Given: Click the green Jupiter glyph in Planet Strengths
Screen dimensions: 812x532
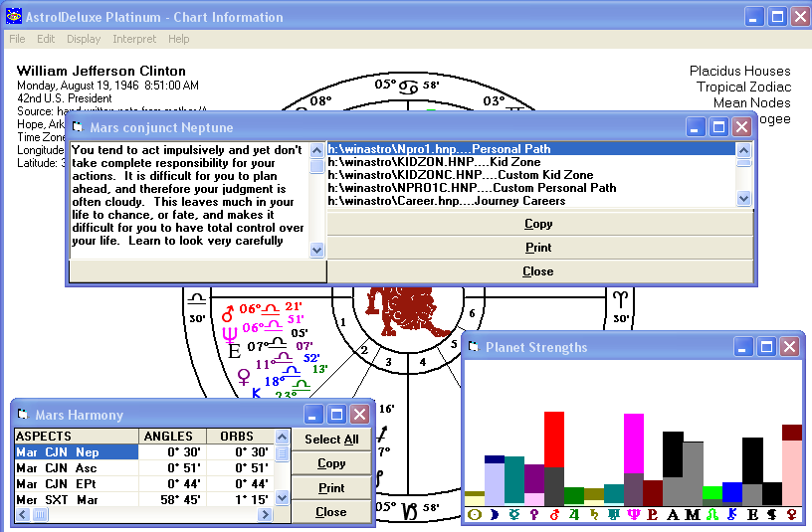Looking at the screenshot, I should click(574, 514).
